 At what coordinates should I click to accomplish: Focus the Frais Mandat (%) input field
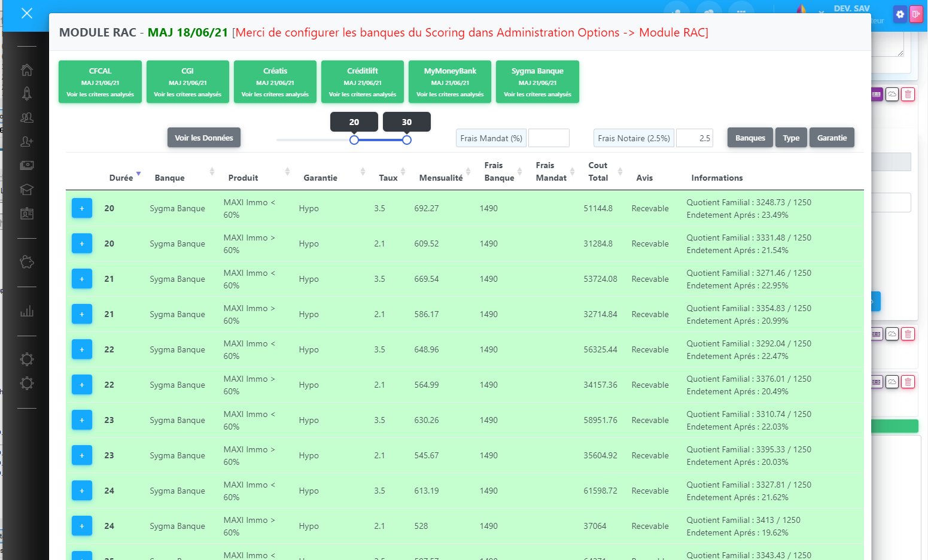click(x=549, y=138)
